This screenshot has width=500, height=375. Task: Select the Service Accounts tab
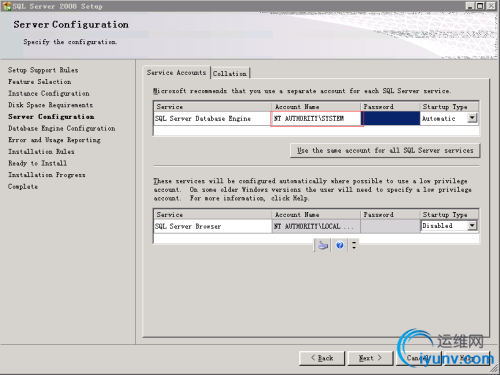tap(177, 72)
